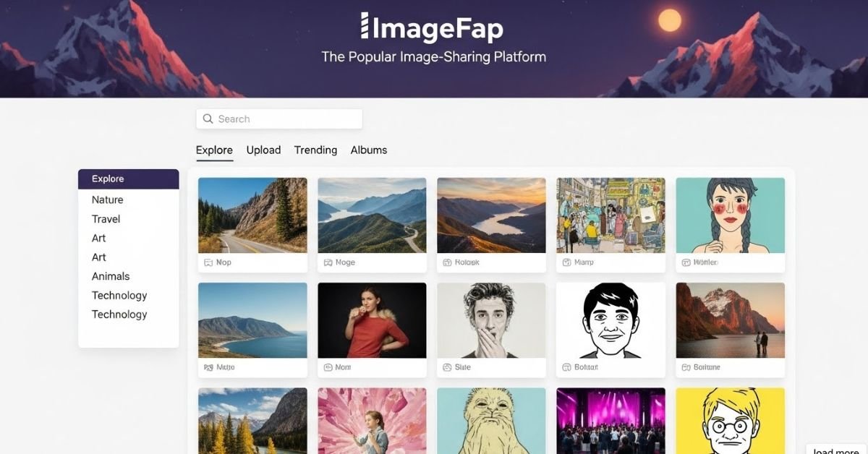Screen dimensions: 868x454
Task: Switch to the Upload tab
Action: [263, 150]
